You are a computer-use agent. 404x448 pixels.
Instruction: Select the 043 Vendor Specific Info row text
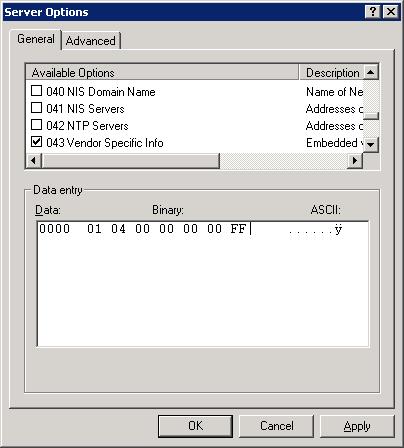tap(105, 143)
